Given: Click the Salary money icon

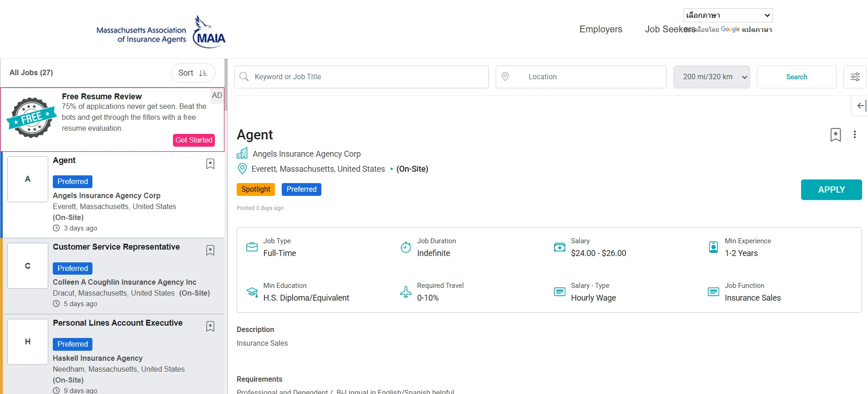Looking at the screenshot, I should pyautogui.click(x=559, y=247).
